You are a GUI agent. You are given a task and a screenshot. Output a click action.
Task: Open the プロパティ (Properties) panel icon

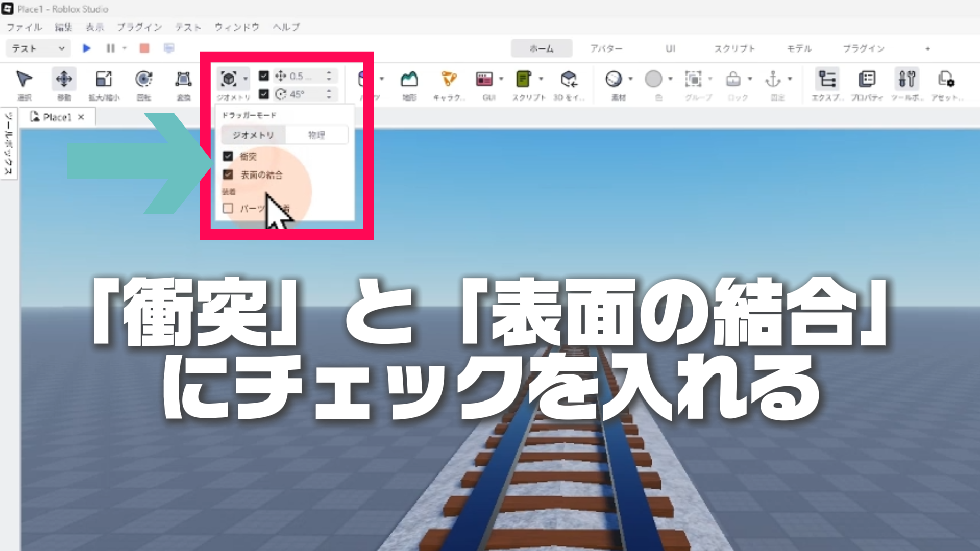click(867, 80)
